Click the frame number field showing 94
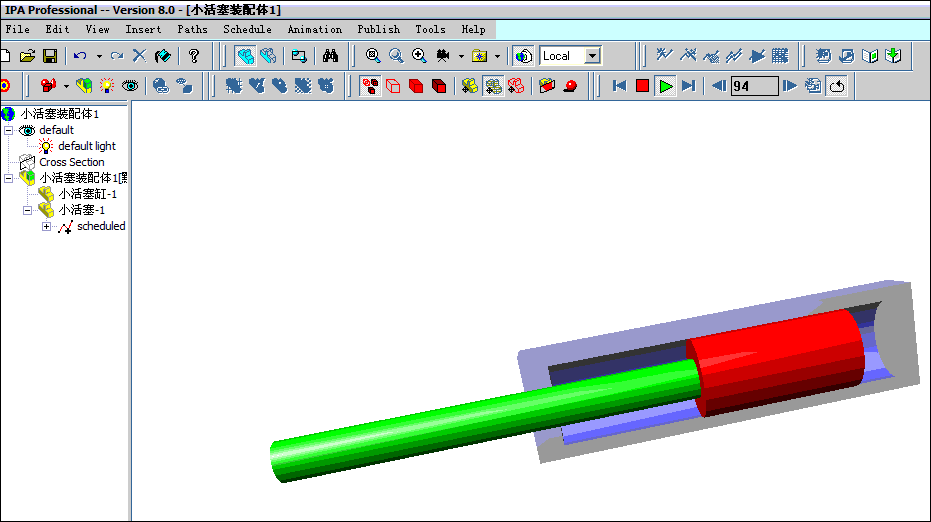 pos(755,86)
